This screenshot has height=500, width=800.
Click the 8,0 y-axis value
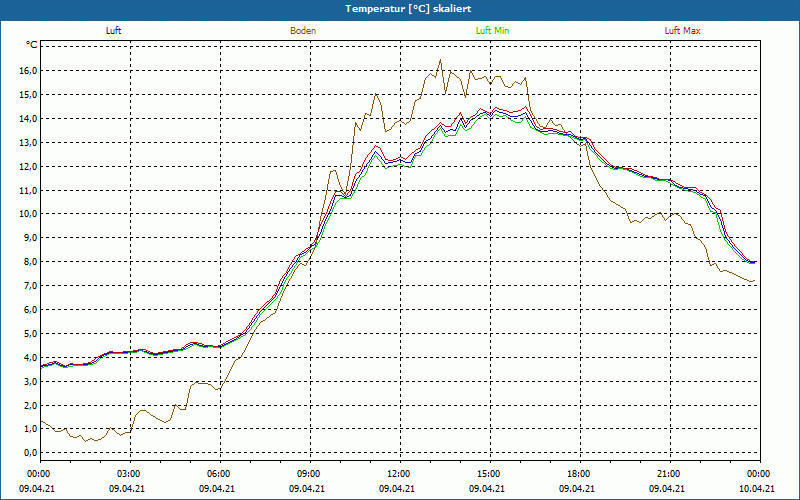tap(31, 262)
